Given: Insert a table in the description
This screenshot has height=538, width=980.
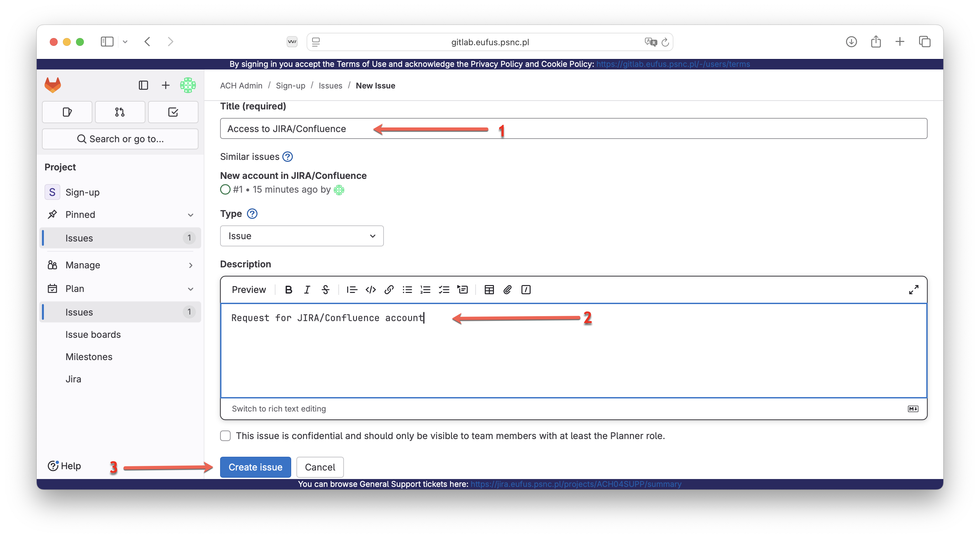Looking at the screenshot, I should (x=489, y=290).
